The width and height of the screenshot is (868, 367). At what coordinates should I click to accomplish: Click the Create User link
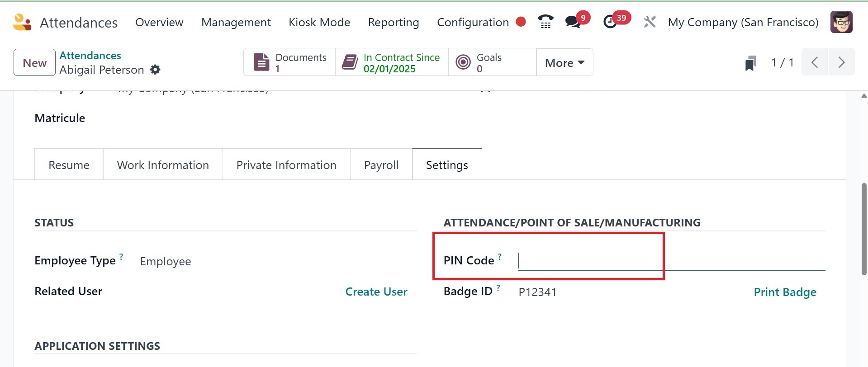pyautogui.click(x=376, y=292)
